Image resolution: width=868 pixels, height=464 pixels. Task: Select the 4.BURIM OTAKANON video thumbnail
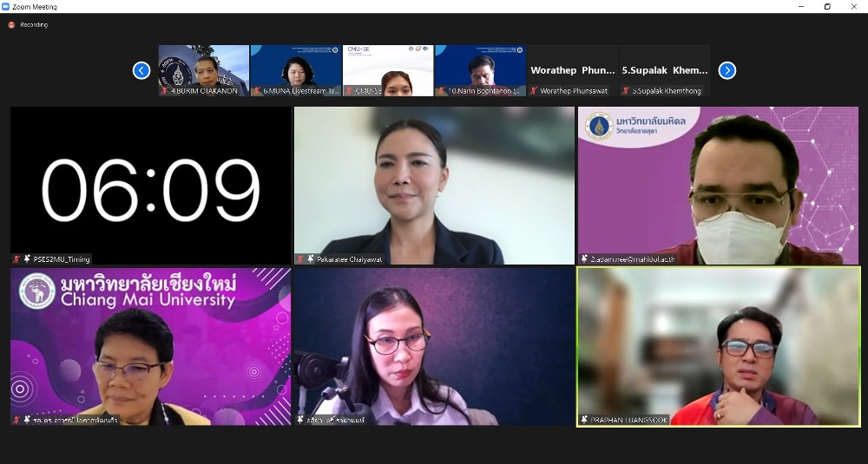(x=203, y=68)
